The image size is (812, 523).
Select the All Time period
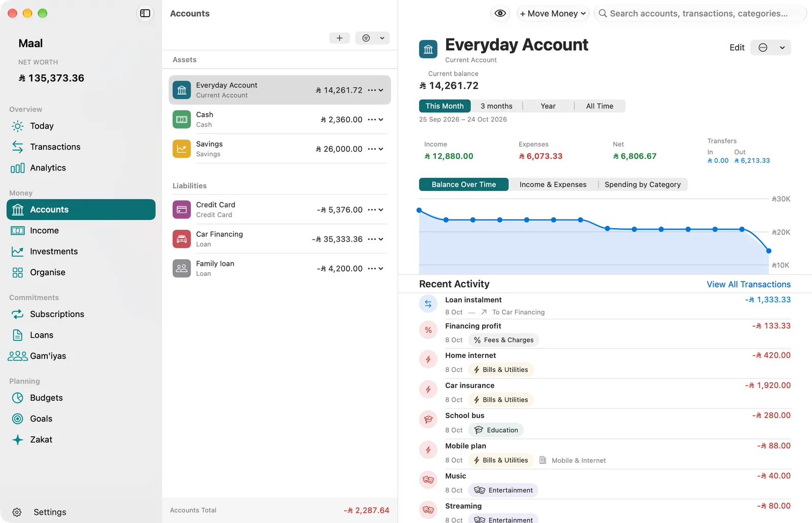coord(600,106)
